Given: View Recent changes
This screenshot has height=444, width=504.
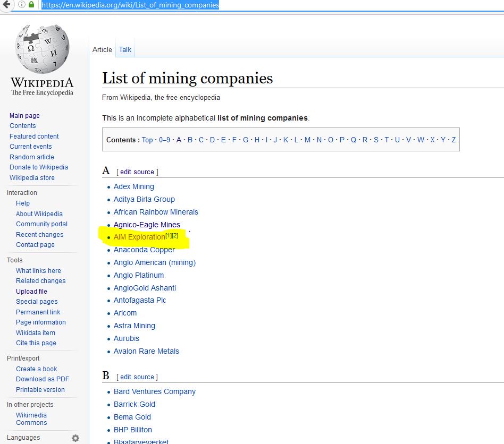Looking at the screenshot, I should pos(40,235).
